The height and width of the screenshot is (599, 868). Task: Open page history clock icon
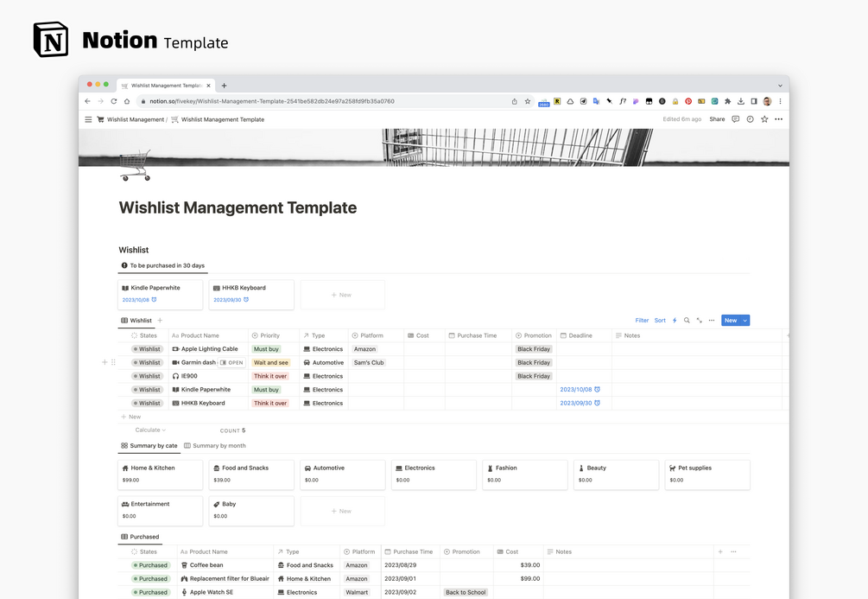(750, 119)
